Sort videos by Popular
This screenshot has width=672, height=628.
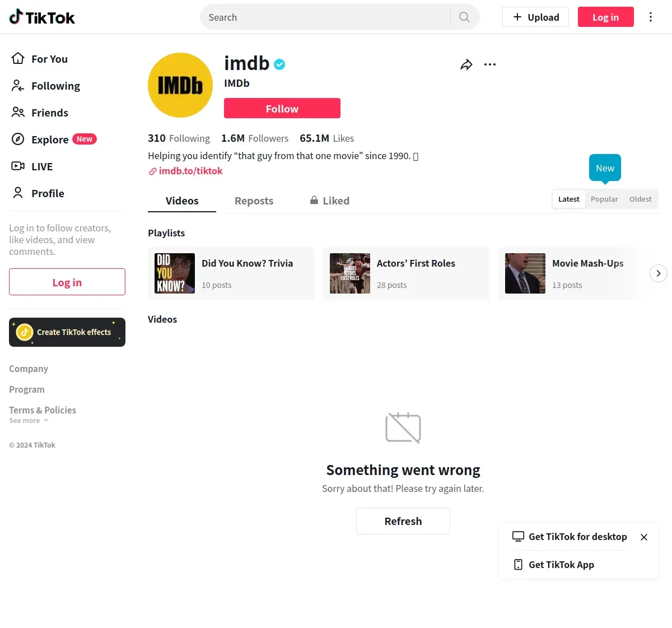(604, 199)
